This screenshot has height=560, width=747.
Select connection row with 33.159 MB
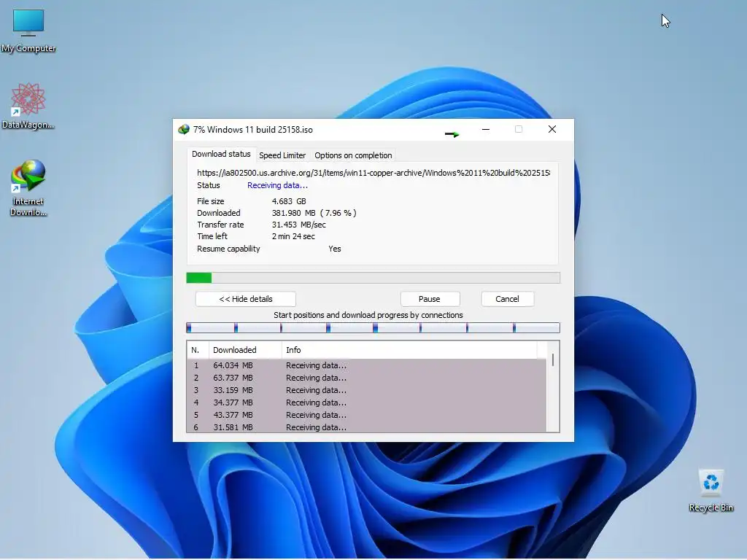(x=367, y=391)
